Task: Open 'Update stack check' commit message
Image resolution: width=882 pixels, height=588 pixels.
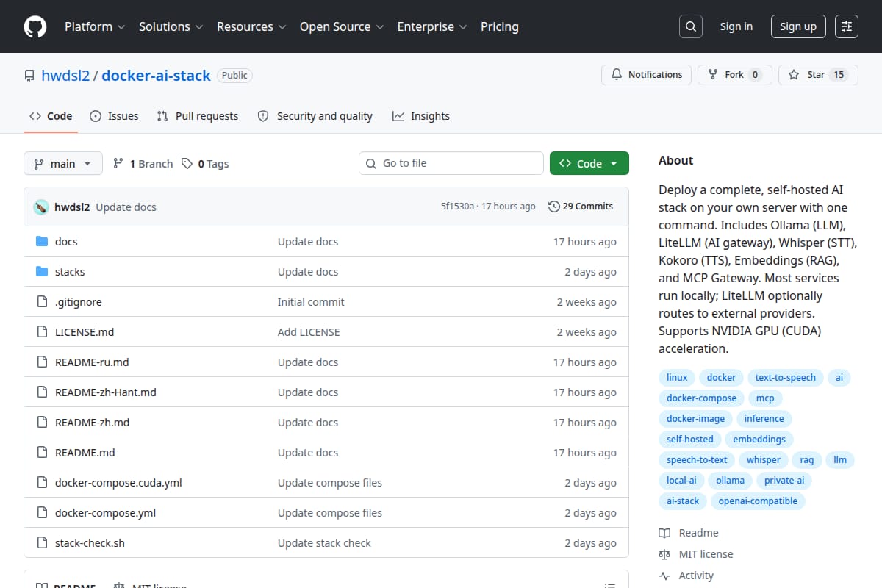Action: (324, 543)
